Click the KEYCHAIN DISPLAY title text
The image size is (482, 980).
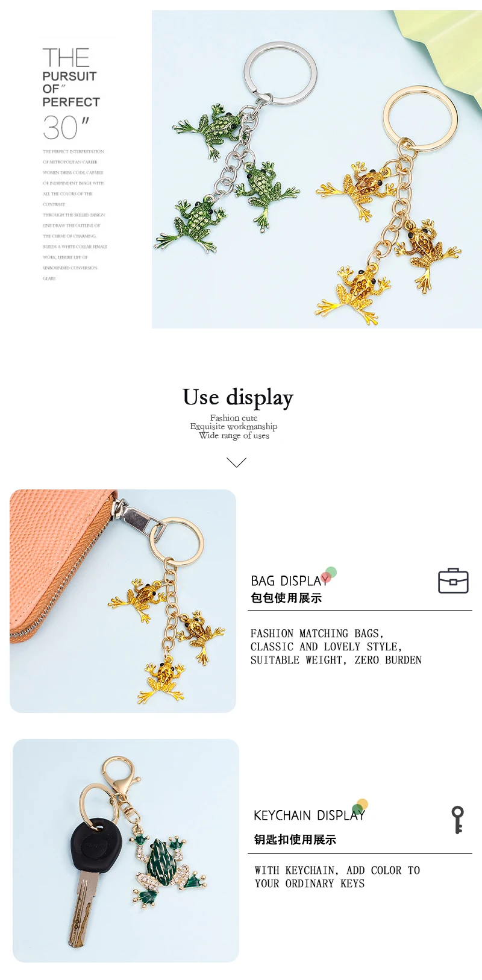coord(309,815)
